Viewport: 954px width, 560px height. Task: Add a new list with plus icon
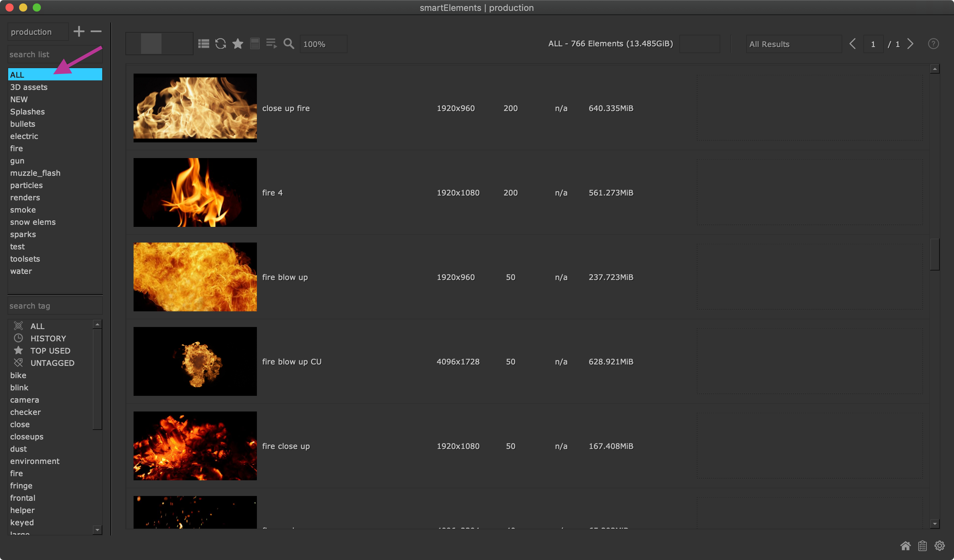pos(79,31)
